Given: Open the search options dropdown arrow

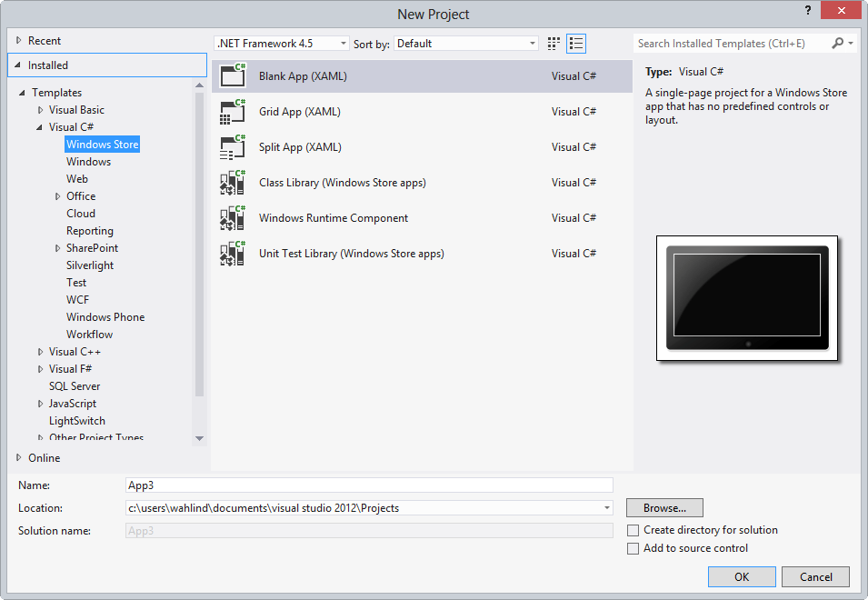Looking at the screenshot, I should tap(851, 43).
